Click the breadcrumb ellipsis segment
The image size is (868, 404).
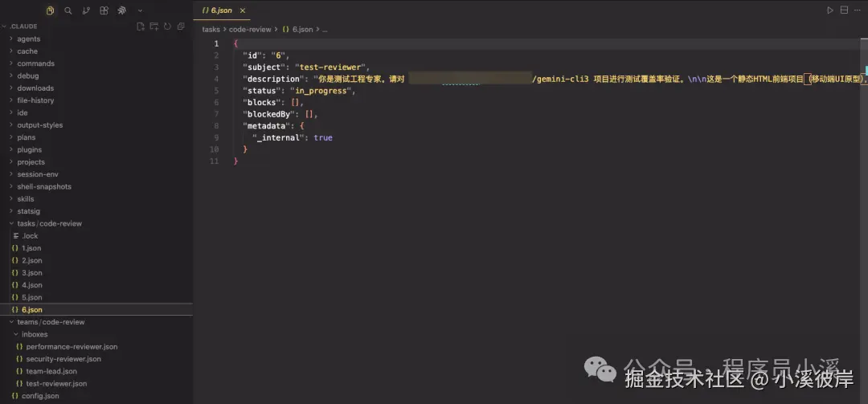click(325, 30)
